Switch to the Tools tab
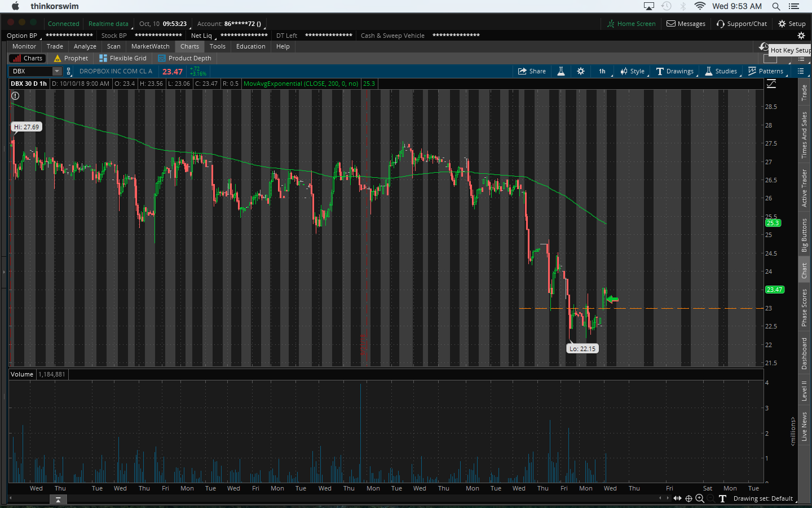The height and width of the screenshot is (508, 812). point(218,46)
